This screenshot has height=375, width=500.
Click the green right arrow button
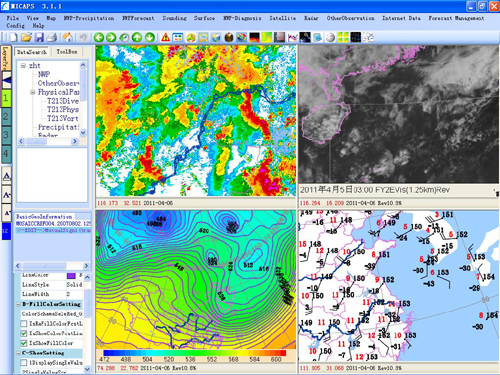coord(111,37)
